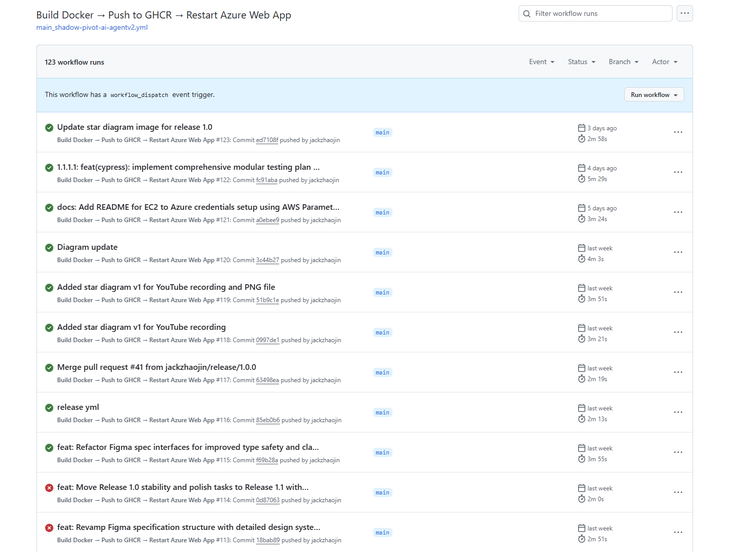This screenshot has width=750, height=552.
Task: Open the workflow options kebab menu
Action: [684, 13]
